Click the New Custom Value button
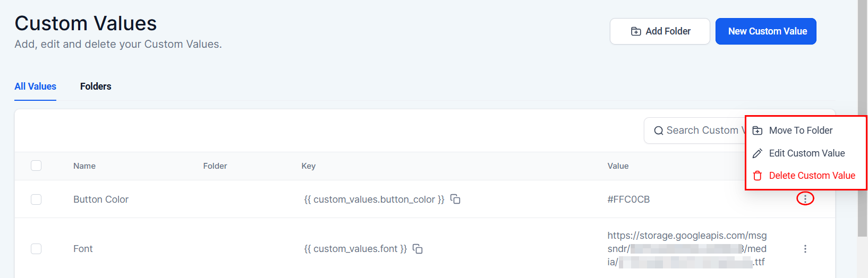The image size is (868, 278). pos(765,31)
